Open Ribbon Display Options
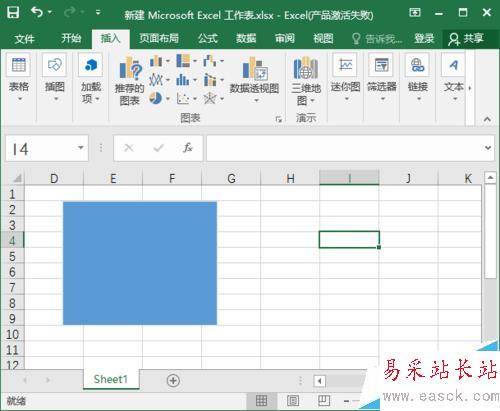The image size is (500, 411). click(415, 13)
